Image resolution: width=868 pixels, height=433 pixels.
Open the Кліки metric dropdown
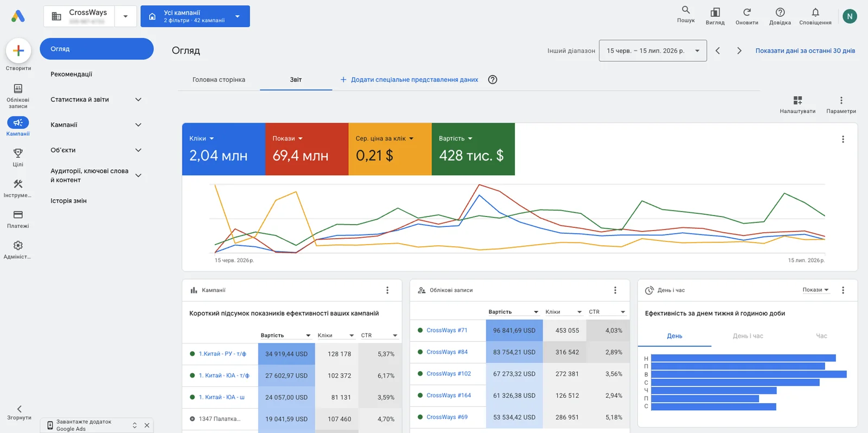tap(202, 138)
